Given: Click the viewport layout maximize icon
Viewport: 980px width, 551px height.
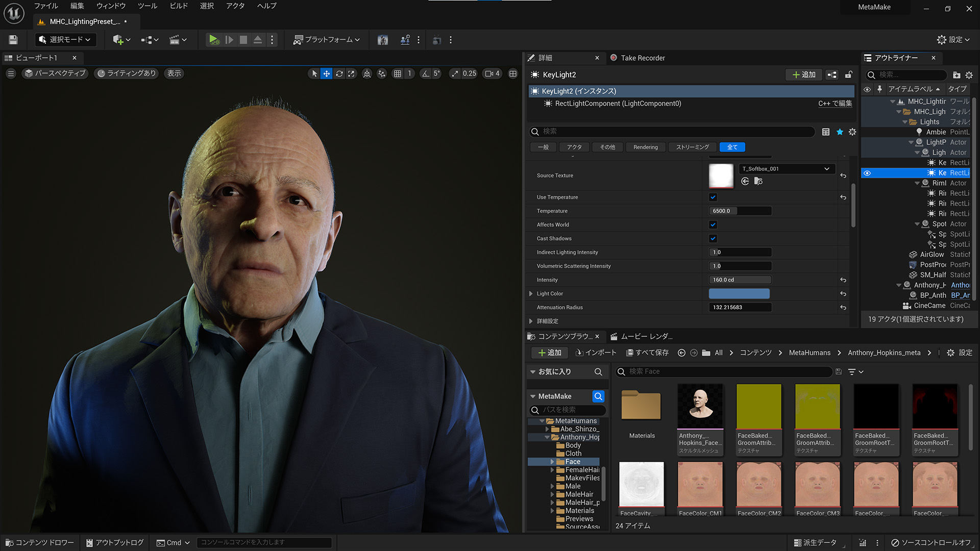Looking at the screenshot, I should tap(513, 73).
